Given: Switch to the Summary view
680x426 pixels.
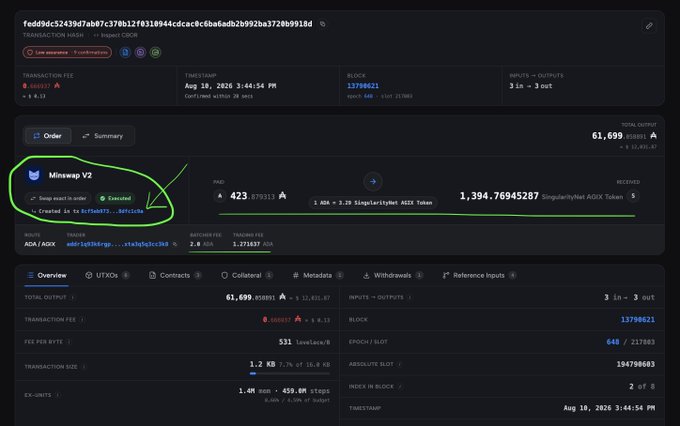Looking at the screenshot, I should click(x=103, y=136).
